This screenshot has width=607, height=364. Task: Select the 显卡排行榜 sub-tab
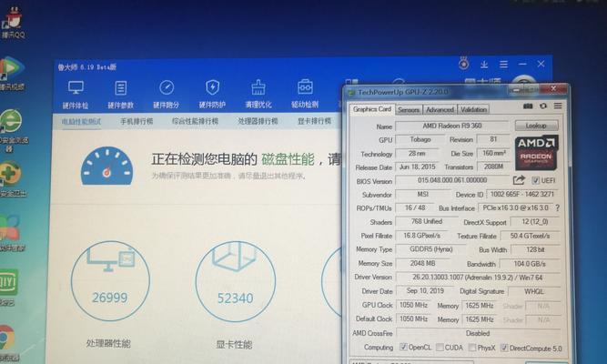pos(314,122)
